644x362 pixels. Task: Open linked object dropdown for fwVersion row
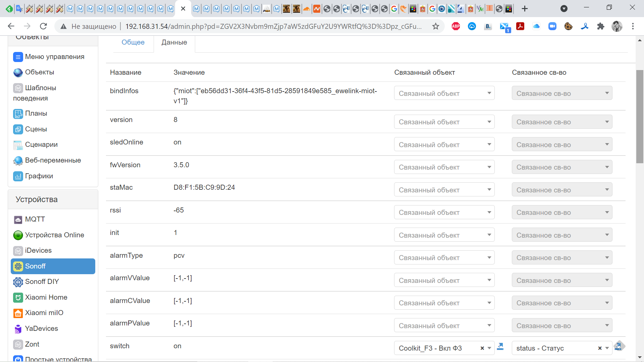click(x=444, y=167)
